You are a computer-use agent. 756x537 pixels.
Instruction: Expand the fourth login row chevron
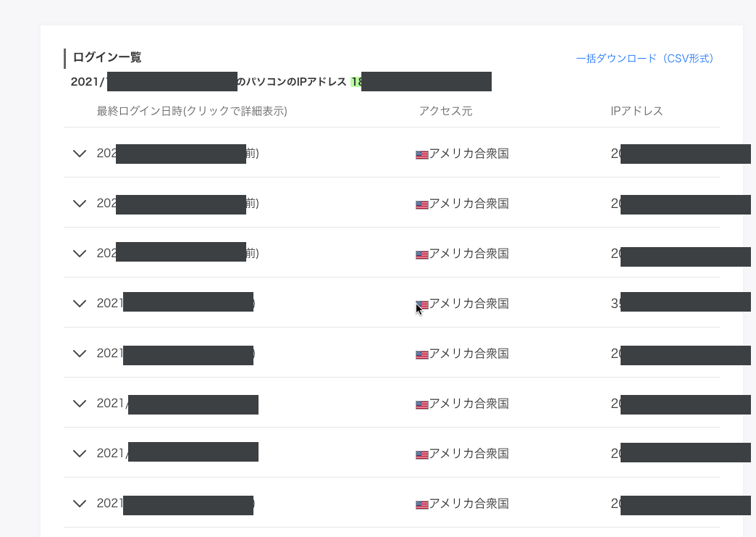pyautogui.click(x=80, y=304)
